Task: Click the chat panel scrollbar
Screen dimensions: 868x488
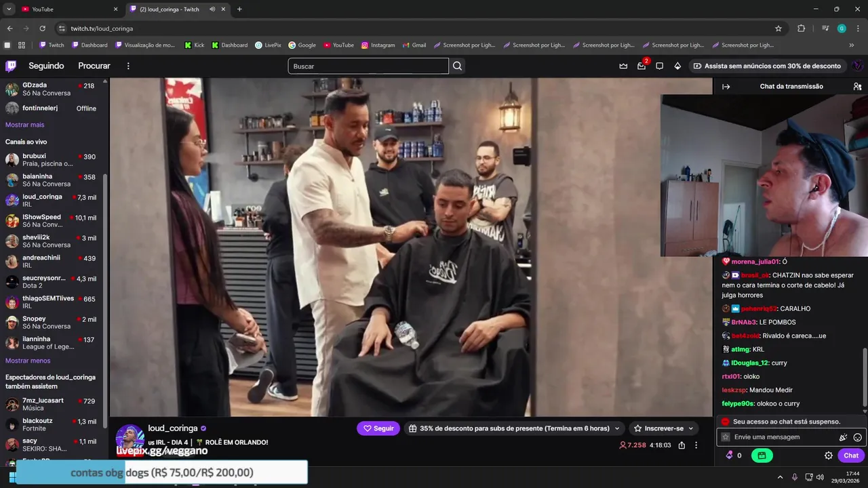Action: pos(864,376)
